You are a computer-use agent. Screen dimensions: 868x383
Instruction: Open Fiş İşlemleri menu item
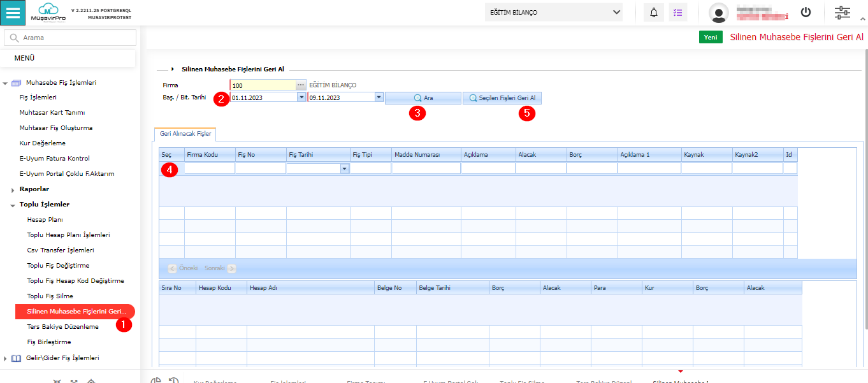pos(38,98)
